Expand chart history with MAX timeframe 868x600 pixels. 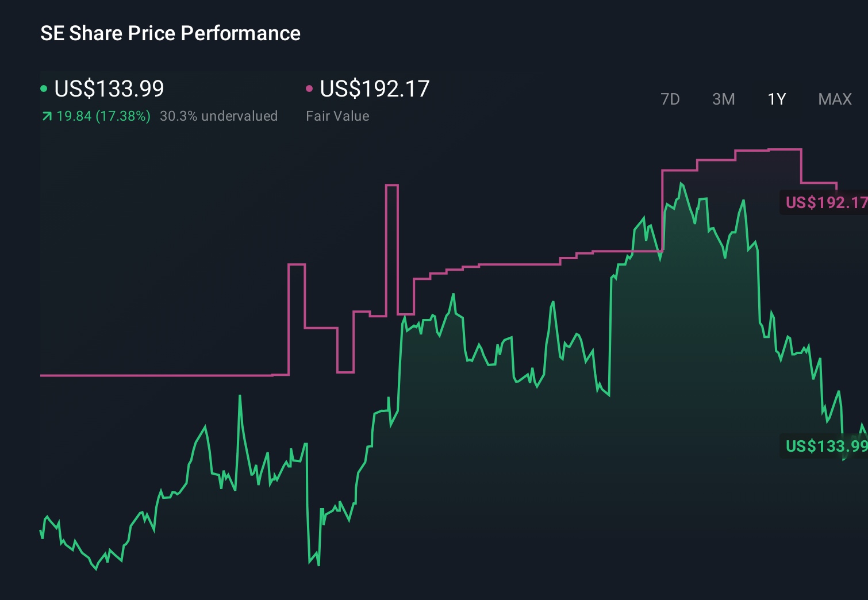tap(834, 99)
